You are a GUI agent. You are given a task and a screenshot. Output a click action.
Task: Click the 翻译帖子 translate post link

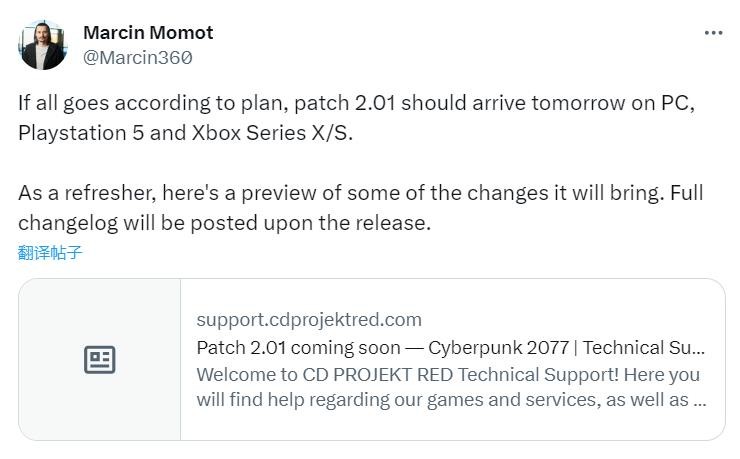(x=50, y=253)
